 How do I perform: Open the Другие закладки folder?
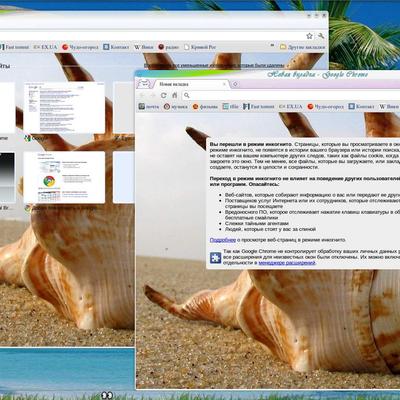303,47
